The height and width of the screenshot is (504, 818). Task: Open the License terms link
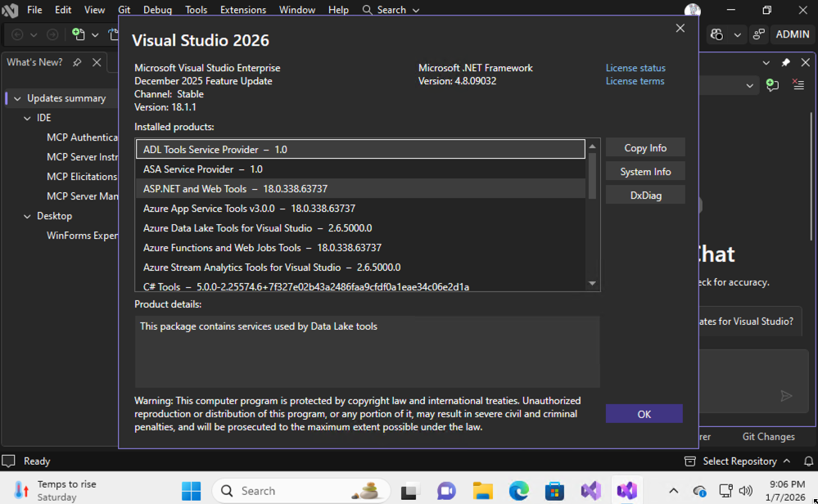pos(635,81)
